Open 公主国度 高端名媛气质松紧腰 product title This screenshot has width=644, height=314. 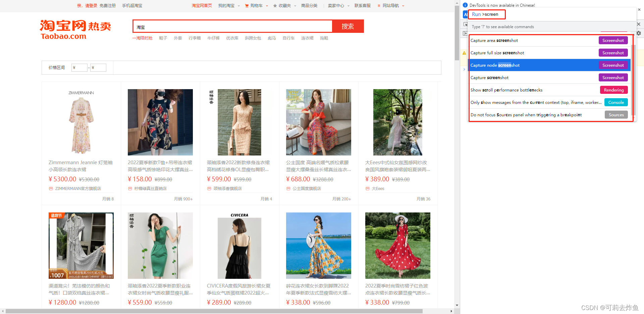click(x=319, y=166)
